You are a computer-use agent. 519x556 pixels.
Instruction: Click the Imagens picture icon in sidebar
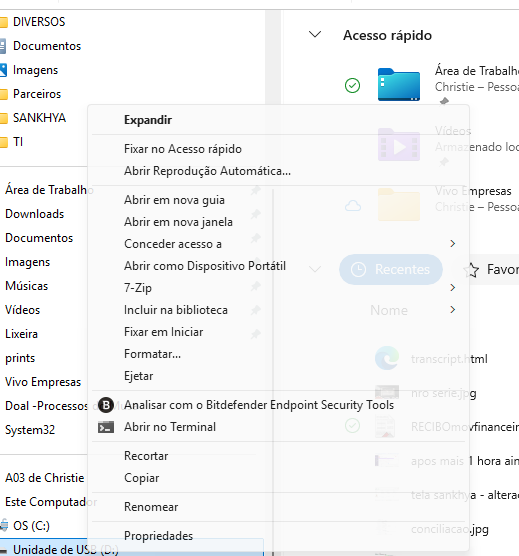click(x=3, y=70)
